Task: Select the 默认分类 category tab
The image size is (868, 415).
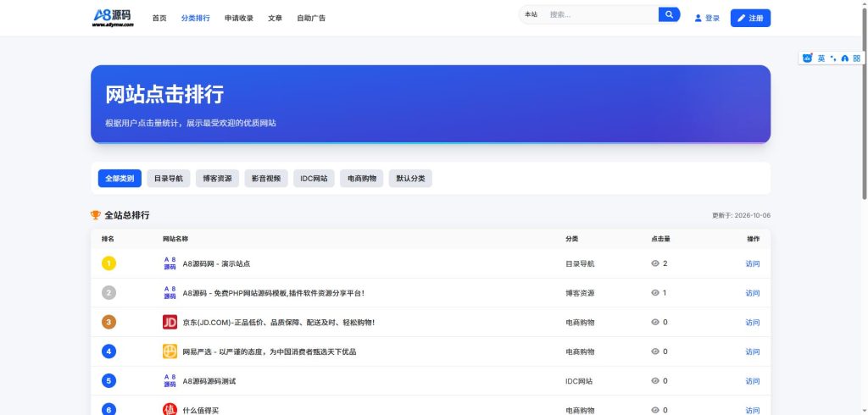Action: tap(410, 178)
